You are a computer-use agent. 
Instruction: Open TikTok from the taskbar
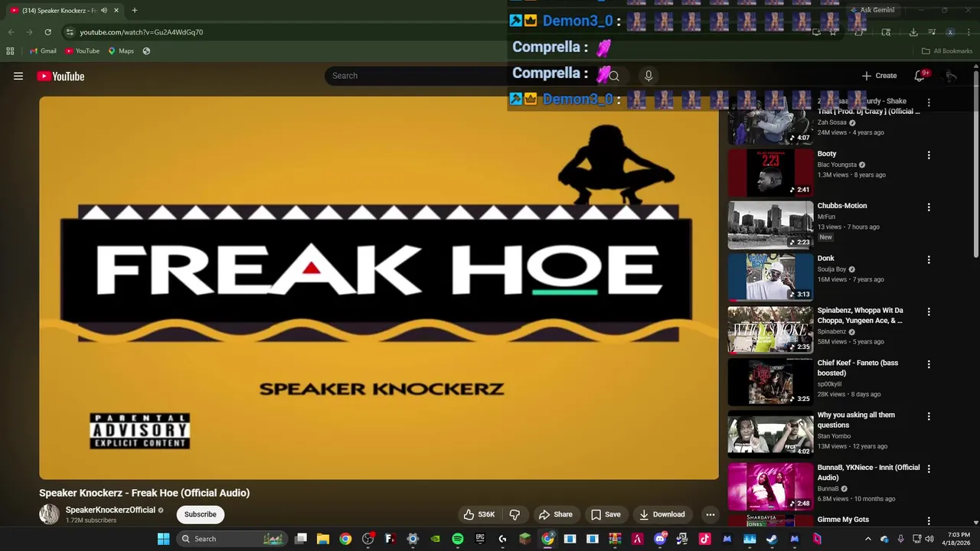[x=704, y=539]
